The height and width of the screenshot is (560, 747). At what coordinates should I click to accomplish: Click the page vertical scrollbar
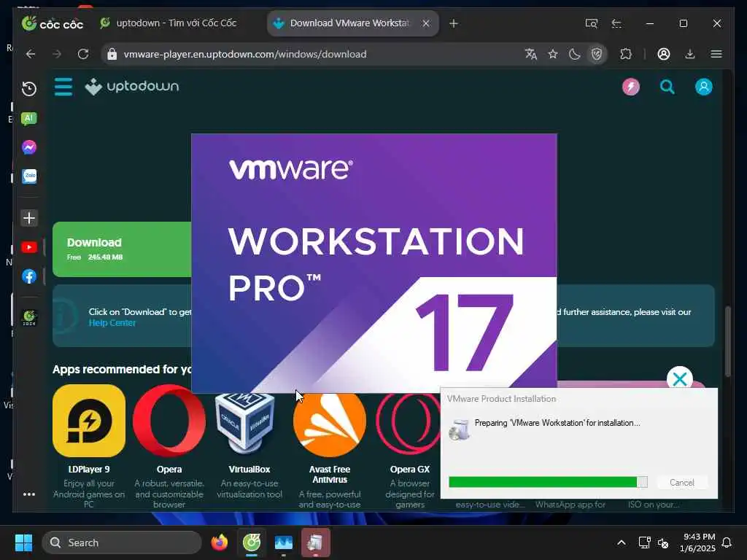pyautogui.click(x=727, y=341)
